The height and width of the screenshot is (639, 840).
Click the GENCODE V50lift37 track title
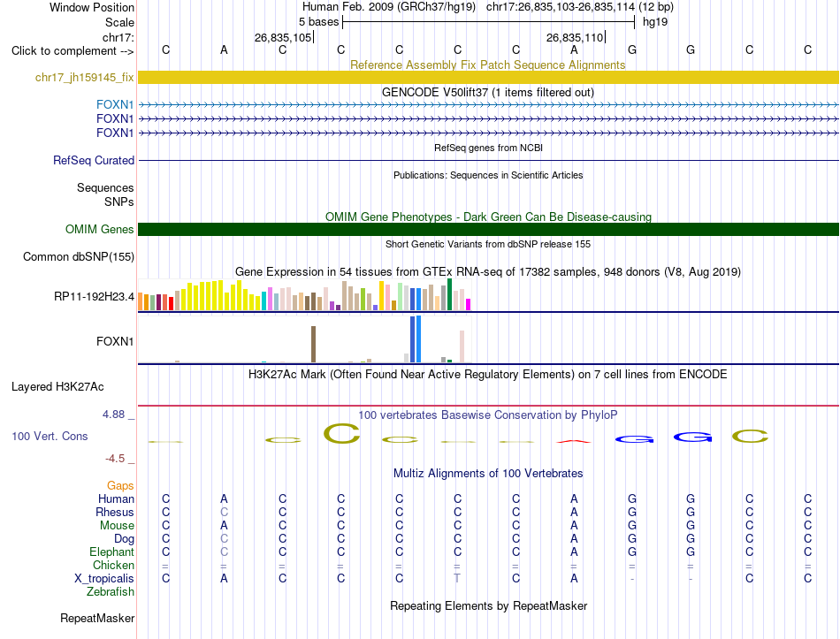[488, 92]
